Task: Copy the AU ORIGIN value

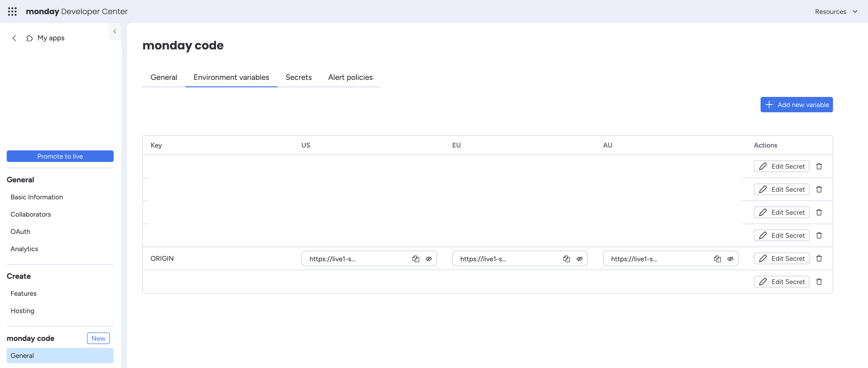Action: click(x=717, y=259)
